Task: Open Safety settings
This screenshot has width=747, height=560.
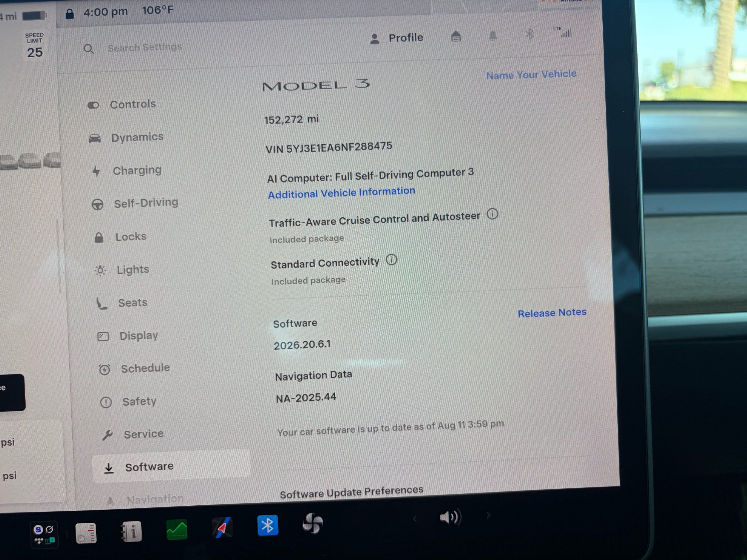Action: pos(128,402)
